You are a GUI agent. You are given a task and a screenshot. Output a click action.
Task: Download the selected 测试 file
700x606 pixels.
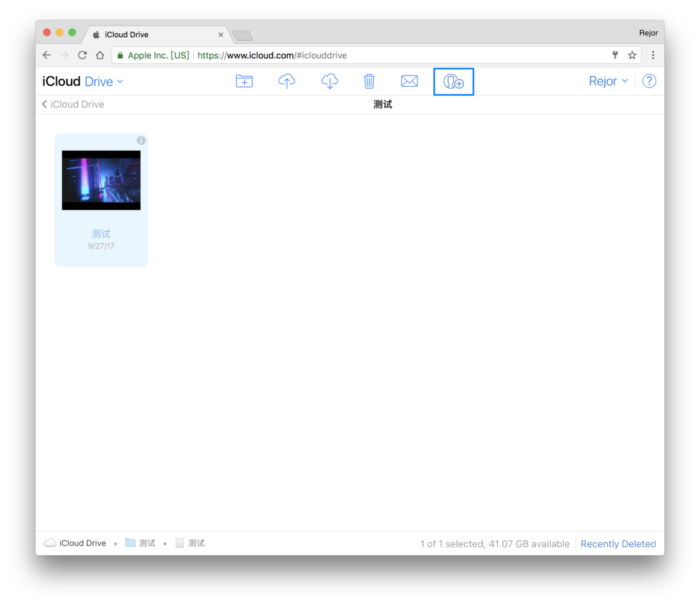329,81
